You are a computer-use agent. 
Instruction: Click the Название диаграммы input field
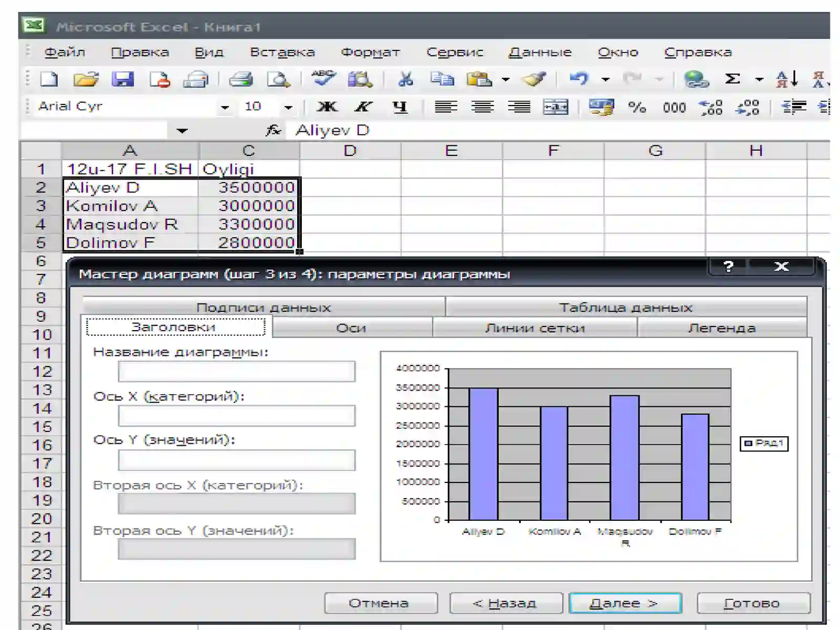(237, 371)
